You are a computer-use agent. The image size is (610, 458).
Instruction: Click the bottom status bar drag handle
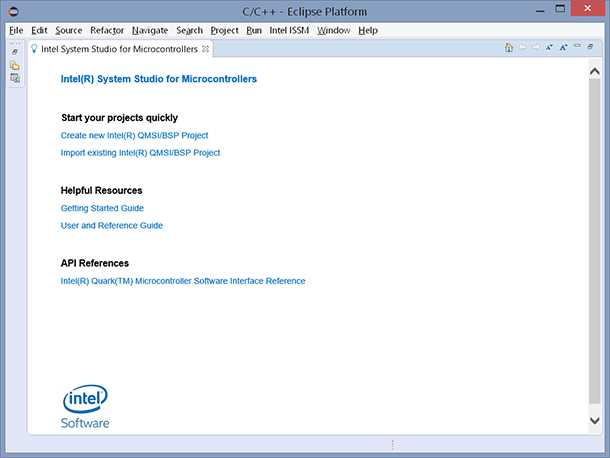click(393, 445)
